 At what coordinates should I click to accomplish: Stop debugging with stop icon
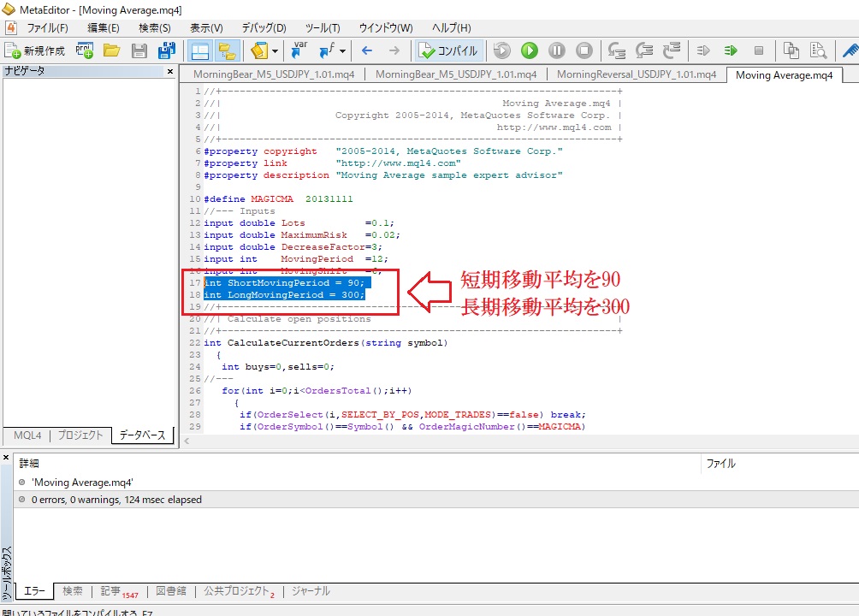584,51
